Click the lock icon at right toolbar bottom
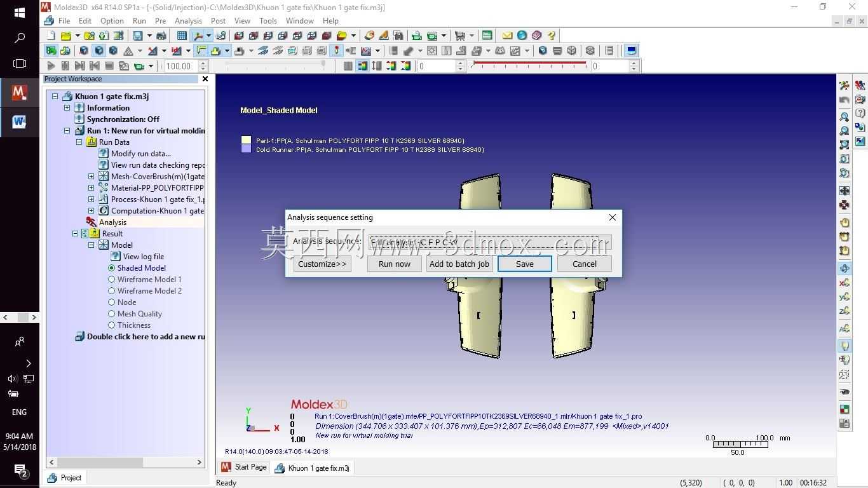868x488 pixels. tap(844, 423)
